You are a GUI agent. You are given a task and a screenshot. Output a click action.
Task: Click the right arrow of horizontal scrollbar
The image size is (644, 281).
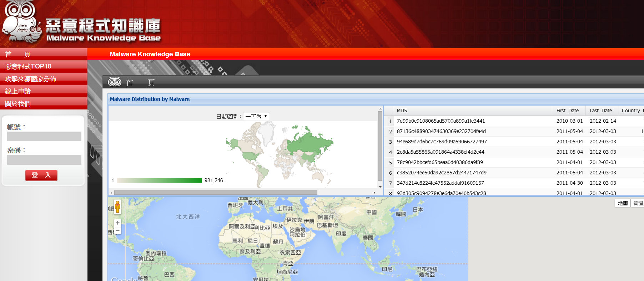pos(374,193)
